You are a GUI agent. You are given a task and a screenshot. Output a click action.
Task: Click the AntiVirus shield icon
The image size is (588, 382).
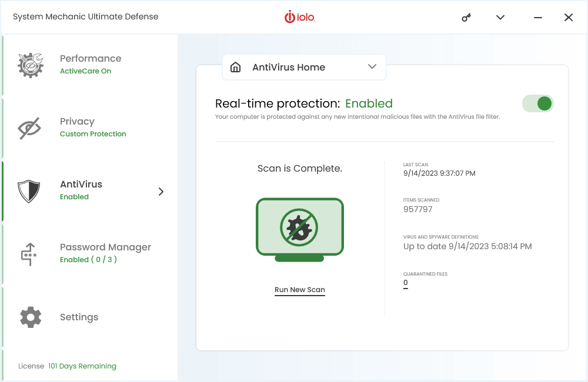[x=29, y=191]
